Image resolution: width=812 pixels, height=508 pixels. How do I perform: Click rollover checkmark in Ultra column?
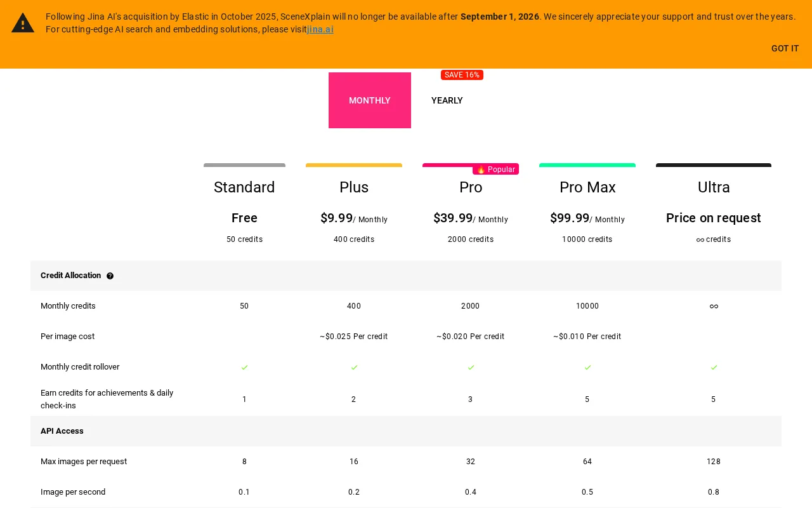click(x=714, y=368)
